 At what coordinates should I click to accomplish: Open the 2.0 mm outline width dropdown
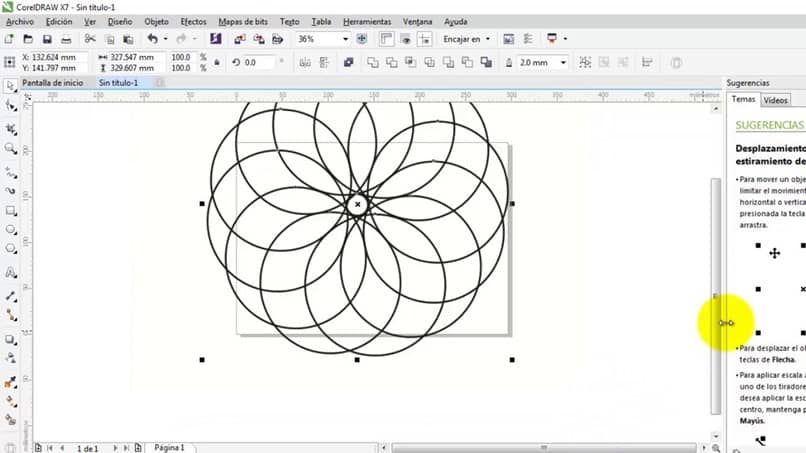click(563, 62)
